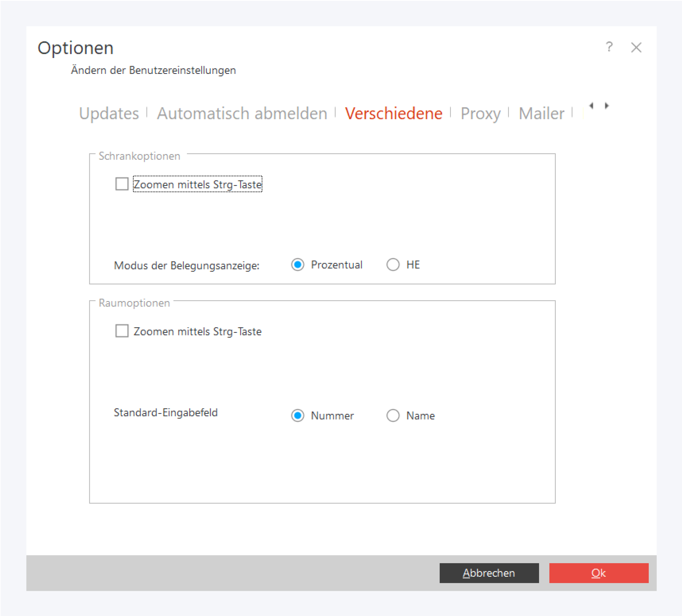682x616 pixels.
Task: Close the Optionen dialog
Action: pos(636,47)
